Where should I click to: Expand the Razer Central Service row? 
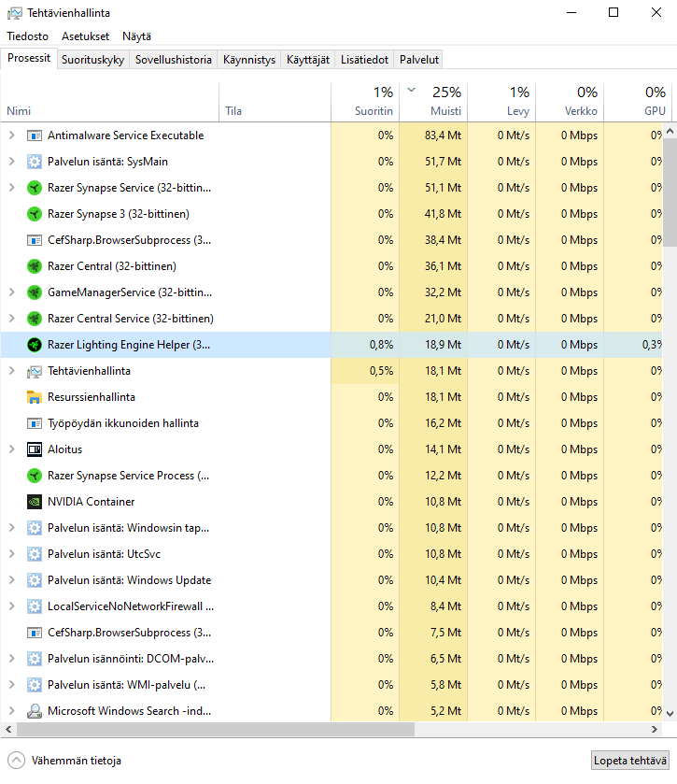coord(12,318)
